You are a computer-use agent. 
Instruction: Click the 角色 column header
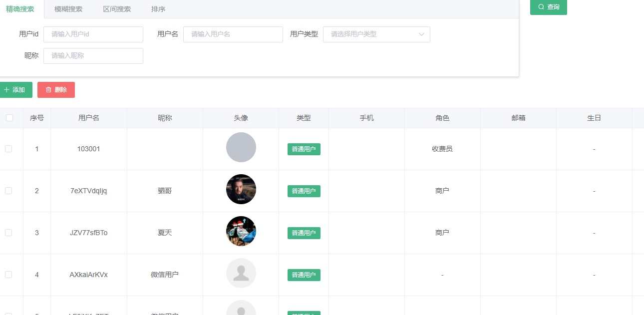[442, 118]
